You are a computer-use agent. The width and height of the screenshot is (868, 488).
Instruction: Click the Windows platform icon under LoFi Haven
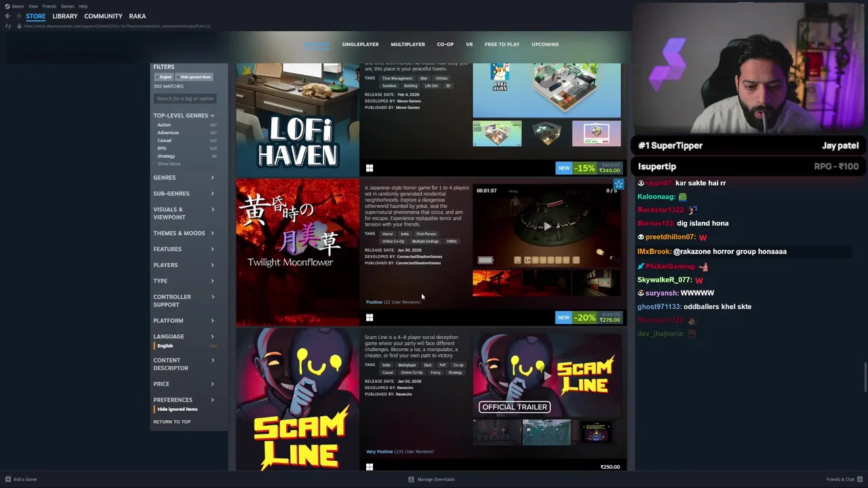coord(369,168)
